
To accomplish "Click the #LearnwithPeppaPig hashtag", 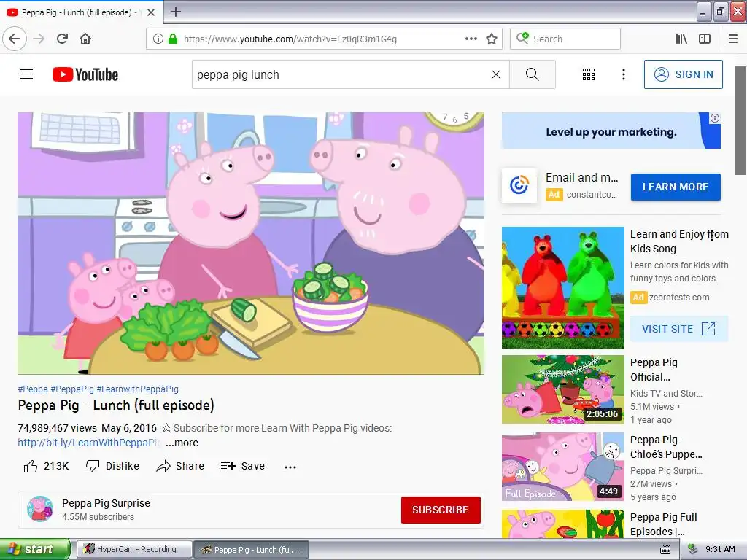I will 138,389.
